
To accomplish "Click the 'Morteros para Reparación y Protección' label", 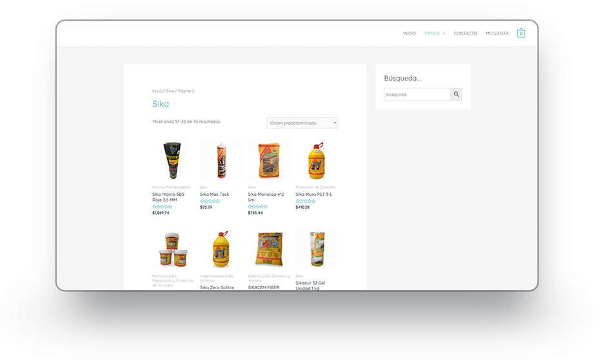I will click(173, 281).
